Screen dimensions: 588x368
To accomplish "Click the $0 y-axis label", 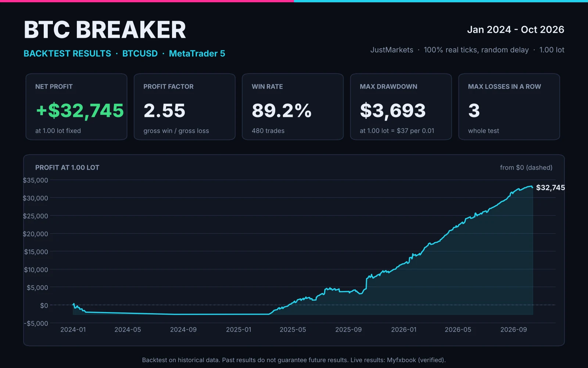I will pyautogui.click(x=44, y=305).
